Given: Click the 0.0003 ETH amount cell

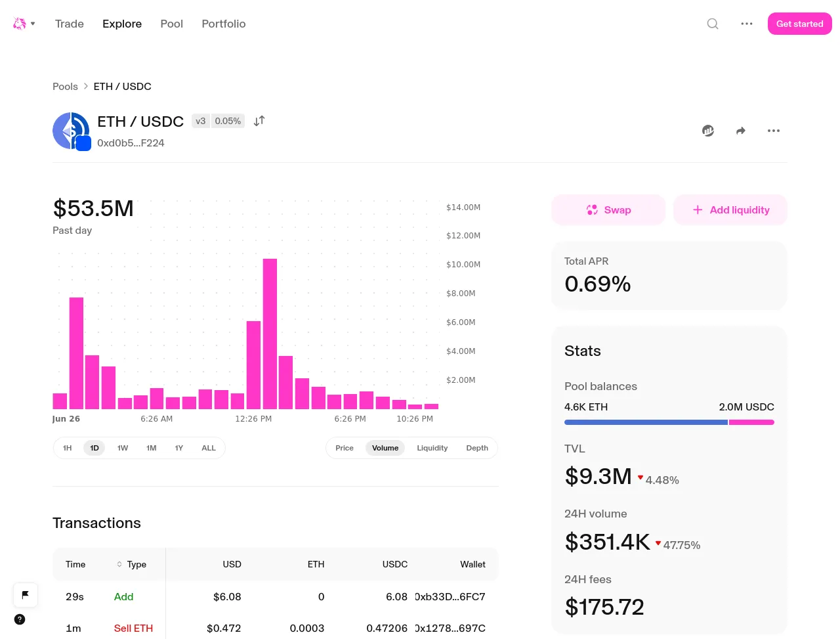Looking at the screenshot, I should click(307, 628).
